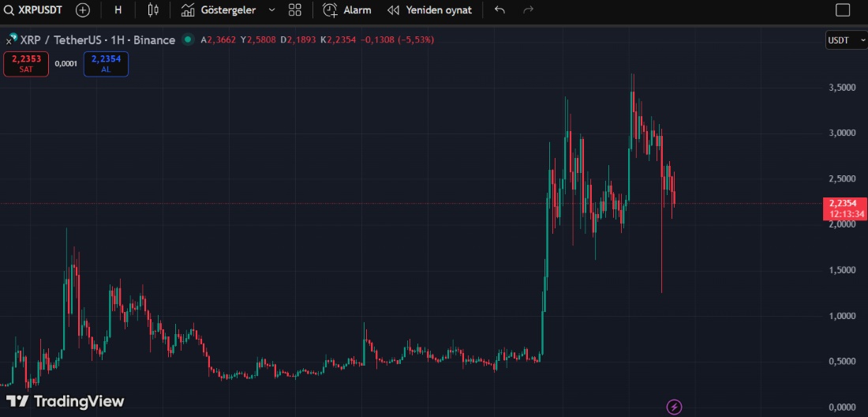The width and height of the screenshot is (868, 417).
Task: Click the 1,5000 price scale label
Action: pyautogui.click(x=842, y=269)
